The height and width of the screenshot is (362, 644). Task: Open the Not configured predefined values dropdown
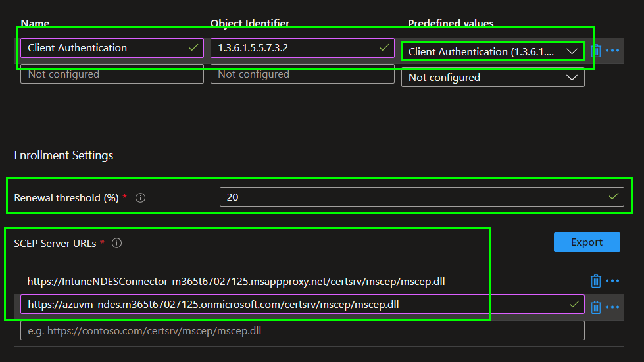point(493,78)
